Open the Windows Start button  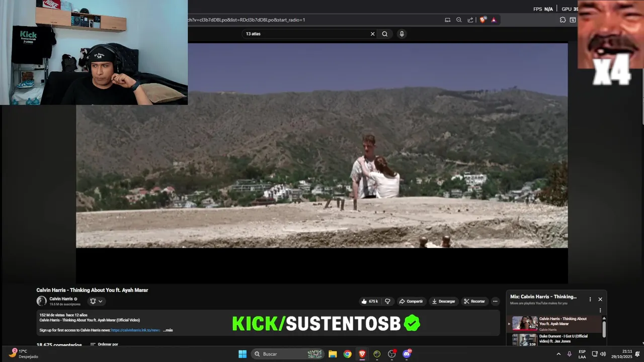pos(243,354)
